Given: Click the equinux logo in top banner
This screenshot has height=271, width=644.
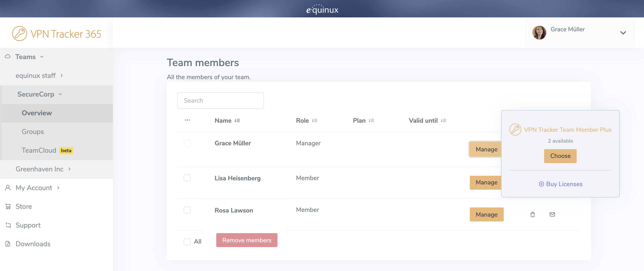Looking at the screenshot, I should click(x=322, y=9).
